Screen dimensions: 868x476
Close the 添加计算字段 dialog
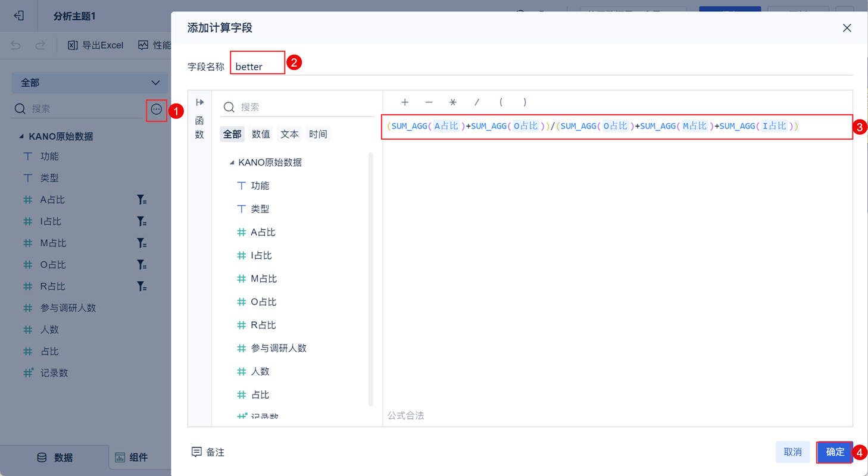(847, 28)
